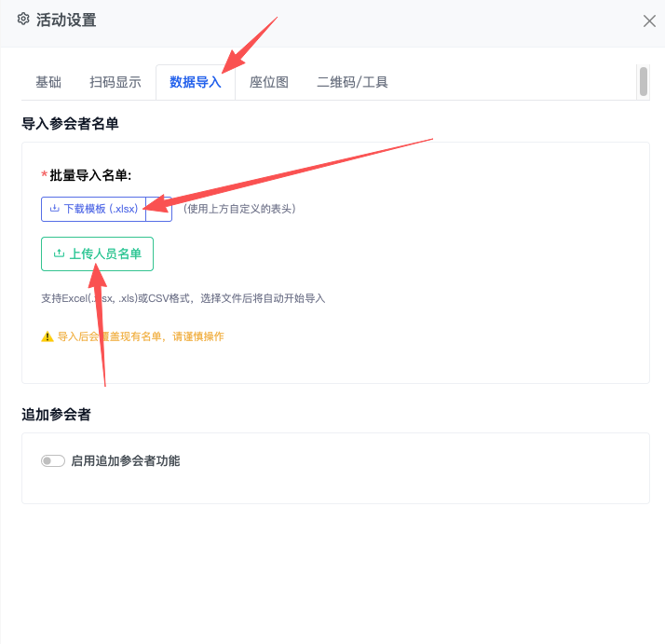The width and height of the screenshot is (665, 644).
Task: Click the 批量导入名单 field label
Action: pyautogui.click(x=90, y=175)
